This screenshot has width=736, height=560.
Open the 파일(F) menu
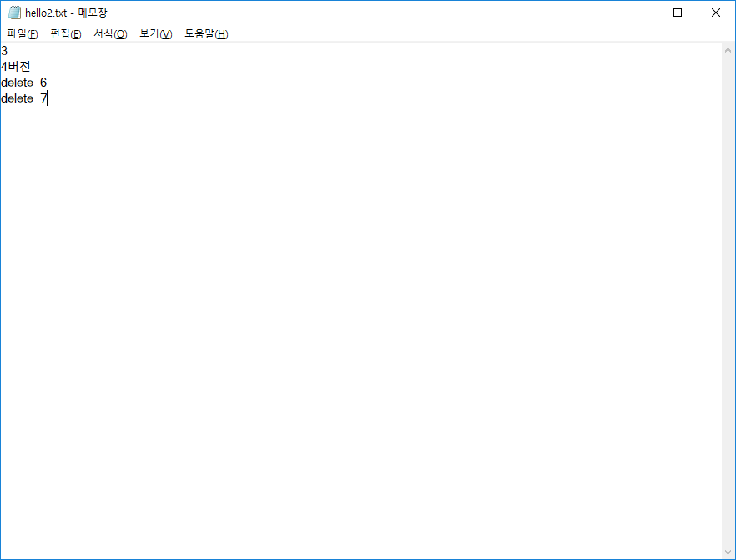click(22, 33)
